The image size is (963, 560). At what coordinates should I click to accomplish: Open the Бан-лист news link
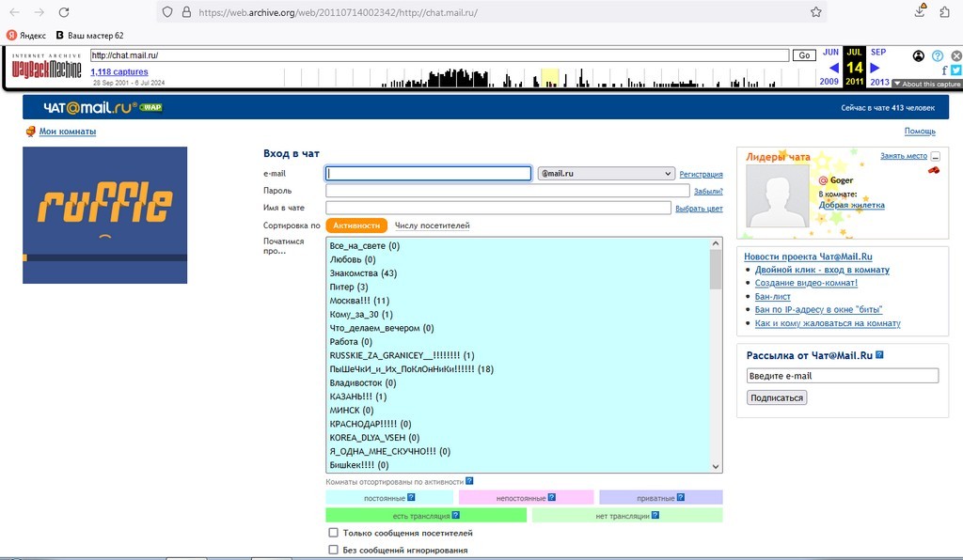(773, 296)
